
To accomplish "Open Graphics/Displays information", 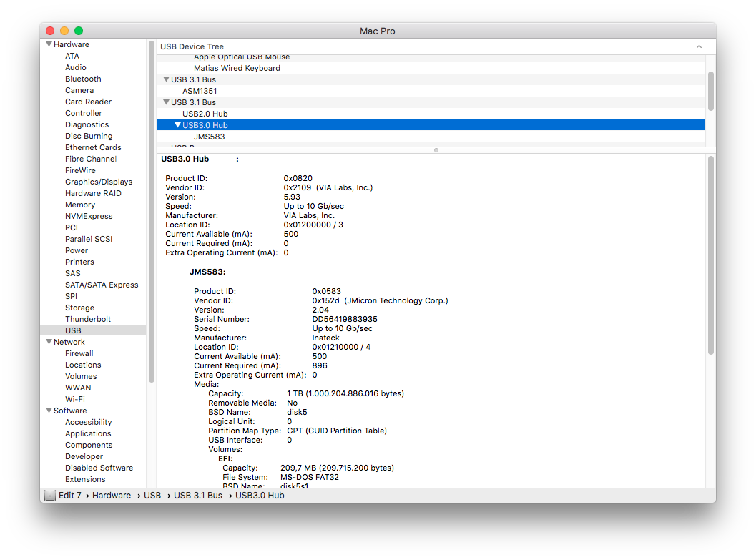I will coord(99,182).
